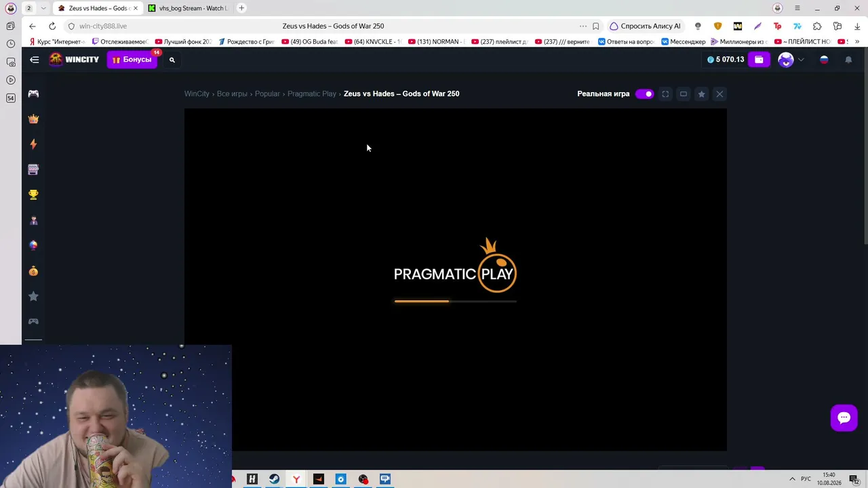
Task: Open the gray gamepad sidebar icon
Action: 33,321
